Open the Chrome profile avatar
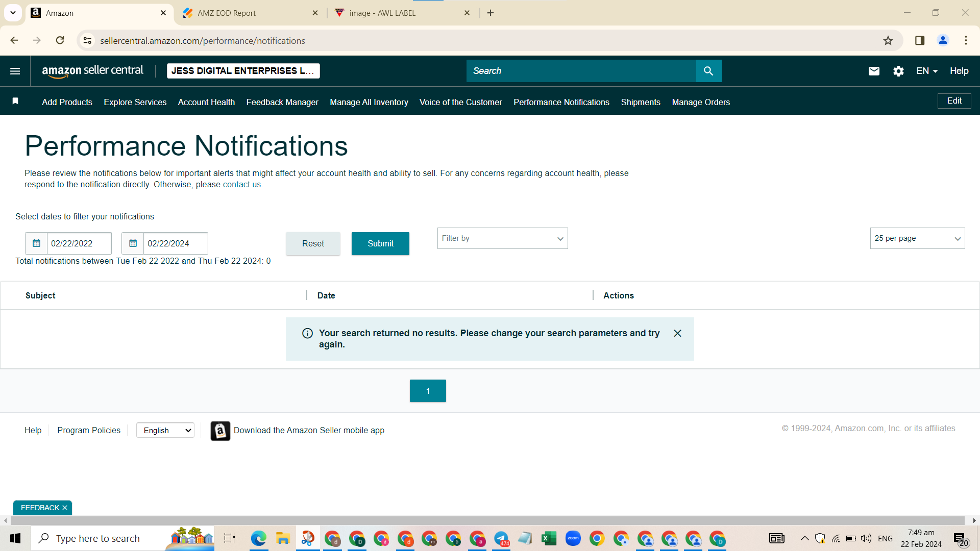Image resolution: width=980 pixels, height=551 pixels. click(943, 40)
